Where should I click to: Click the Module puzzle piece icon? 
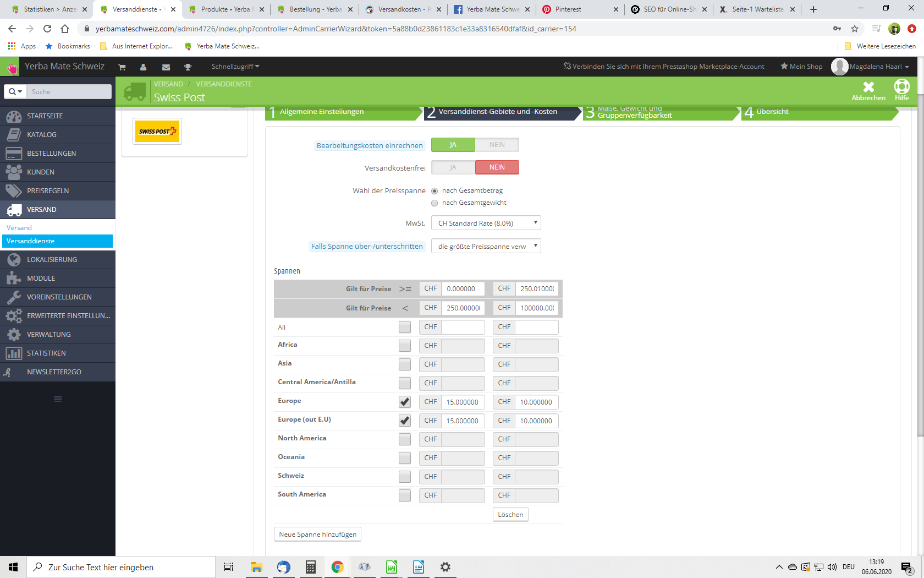[x=14, y=279]
